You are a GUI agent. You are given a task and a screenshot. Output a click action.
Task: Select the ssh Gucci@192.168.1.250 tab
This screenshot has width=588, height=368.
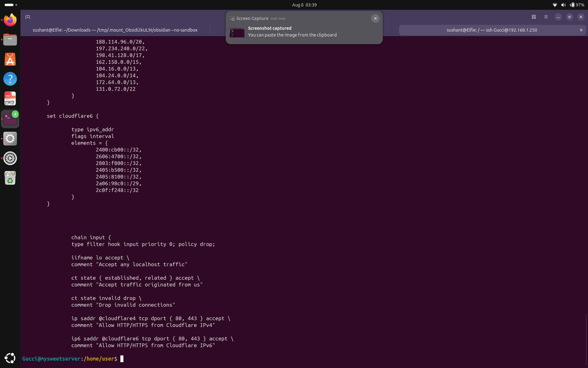pyautogui.click(x=492, y=30)
